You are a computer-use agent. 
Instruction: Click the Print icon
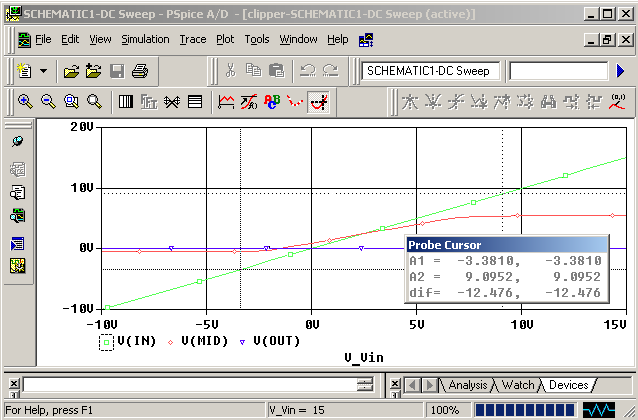click(140, 71)
